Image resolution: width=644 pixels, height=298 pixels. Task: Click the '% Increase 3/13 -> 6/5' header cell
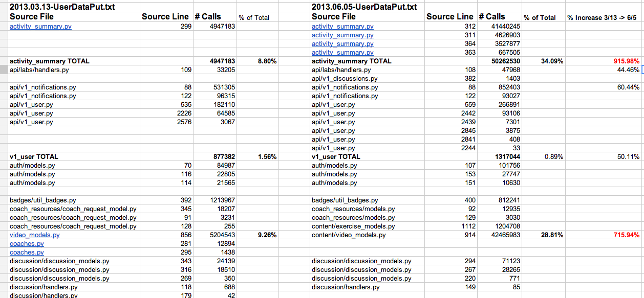click(x=603, y=17)
